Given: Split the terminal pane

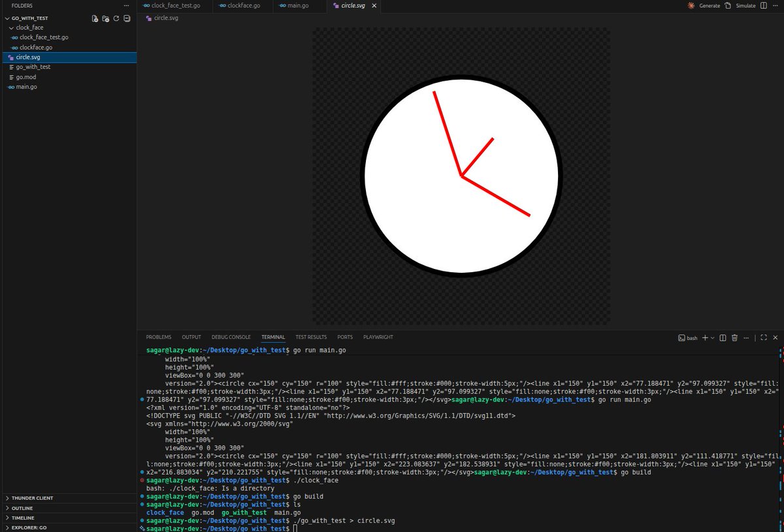Looking at the screenshot, I should [x=723, y=337].
